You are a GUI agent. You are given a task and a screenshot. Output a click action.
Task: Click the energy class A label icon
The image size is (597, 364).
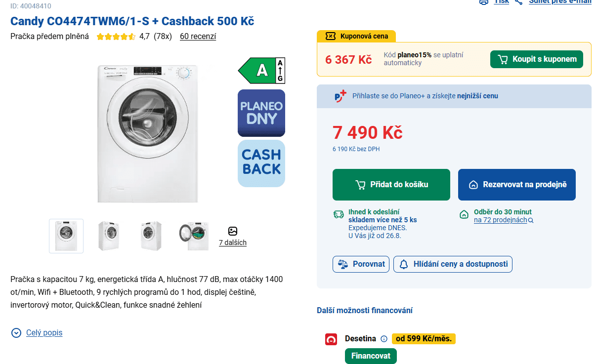[x=262, y=71]
